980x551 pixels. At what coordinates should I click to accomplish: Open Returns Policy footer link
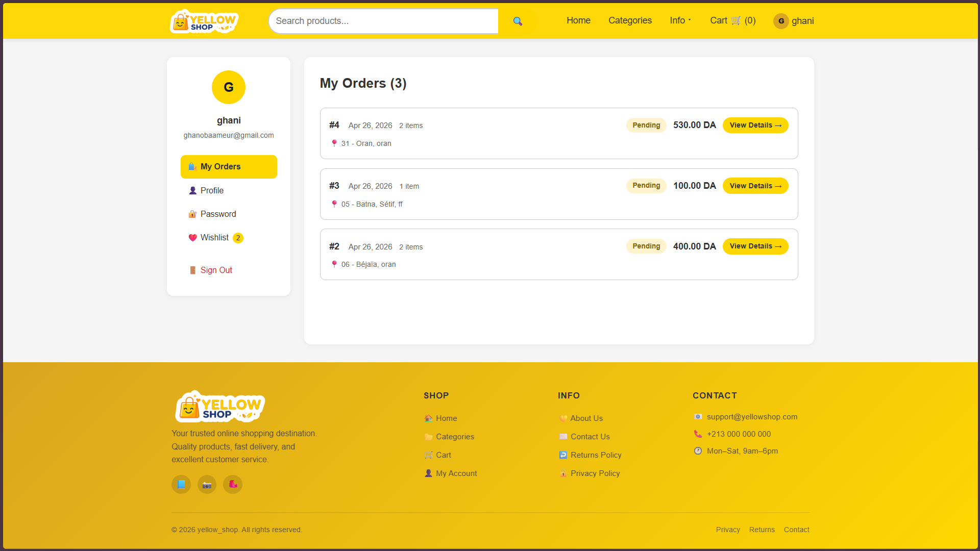coord(596,455)
